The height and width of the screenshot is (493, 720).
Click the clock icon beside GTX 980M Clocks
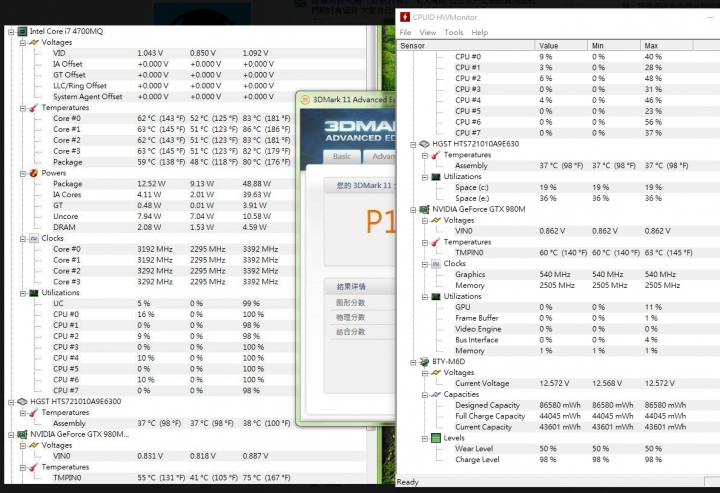click(435, 263)
